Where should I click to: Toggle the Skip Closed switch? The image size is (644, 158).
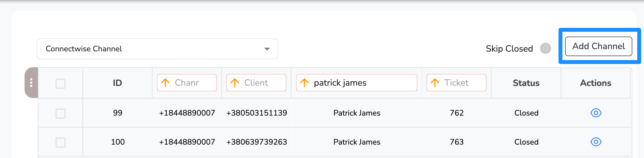(548, 48)
